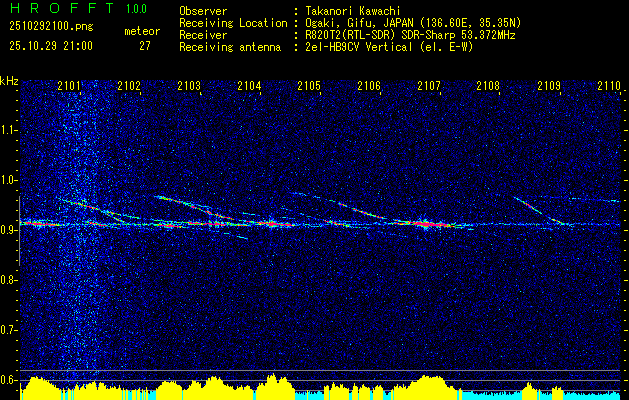Click the 1.0 kHz axis label
The width and height of the screenshot is (629, 400).
pyautogui.click(x=8, y=180)
